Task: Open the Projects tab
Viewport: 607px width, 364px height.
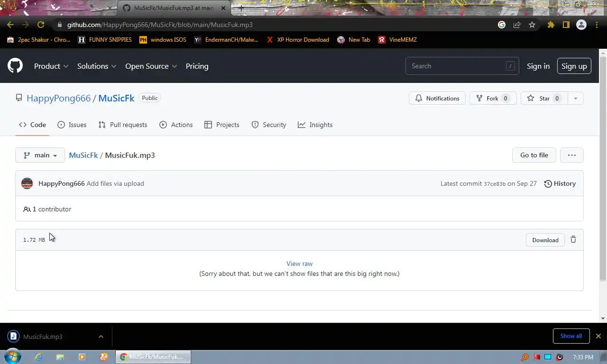Action: click(x=221, y=125)
